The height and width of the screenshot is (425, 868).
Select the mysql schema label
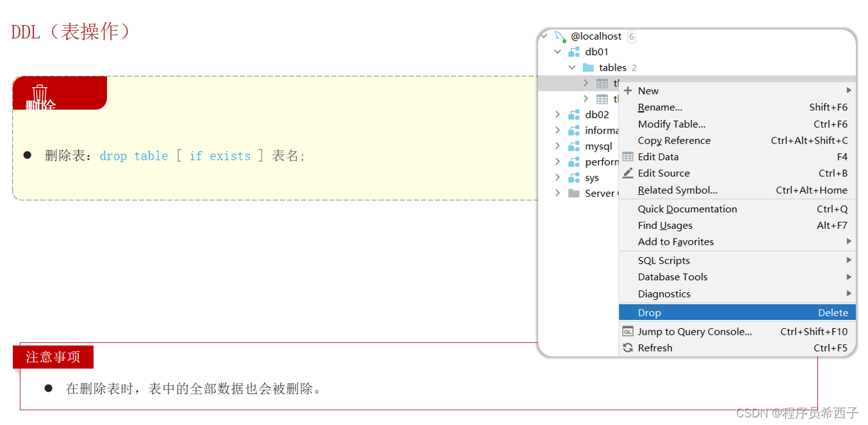(599, 146)
